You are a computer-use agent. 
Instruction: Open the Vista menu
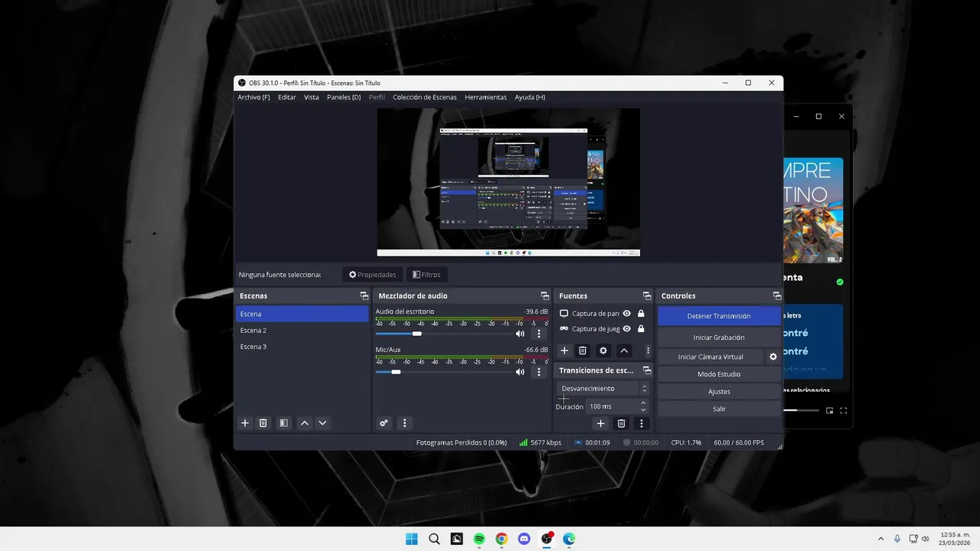click(312, 97)
